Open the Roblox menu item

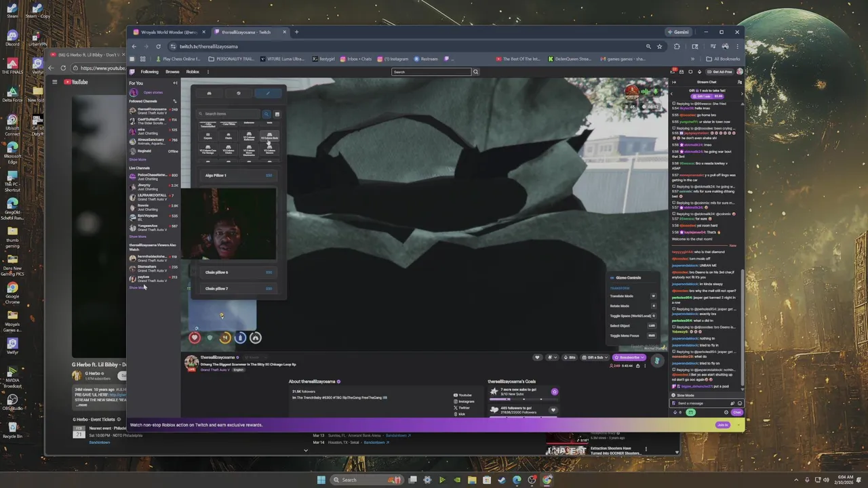193,72
